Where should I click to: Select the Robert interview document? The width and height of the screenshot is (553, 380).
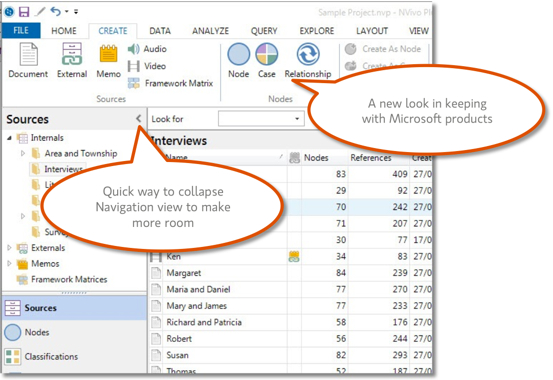pos(179,339)
